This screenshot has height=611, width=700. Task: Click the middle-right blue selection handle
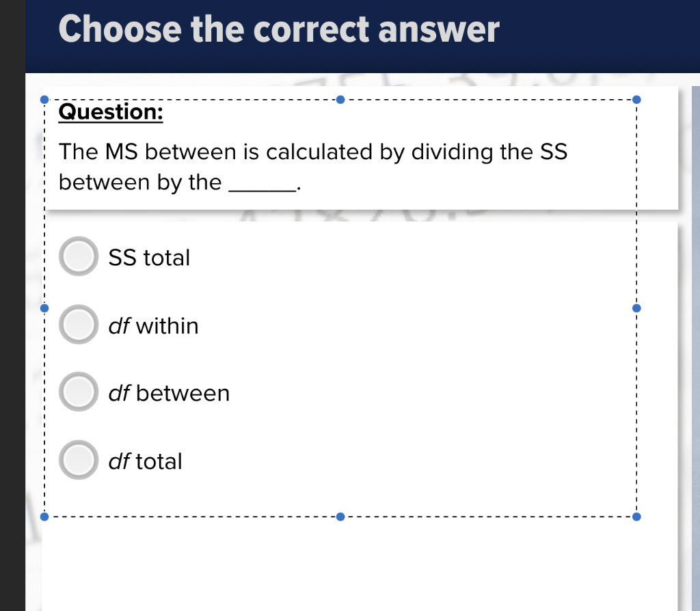pyautogui.click(x=636, y=308)
